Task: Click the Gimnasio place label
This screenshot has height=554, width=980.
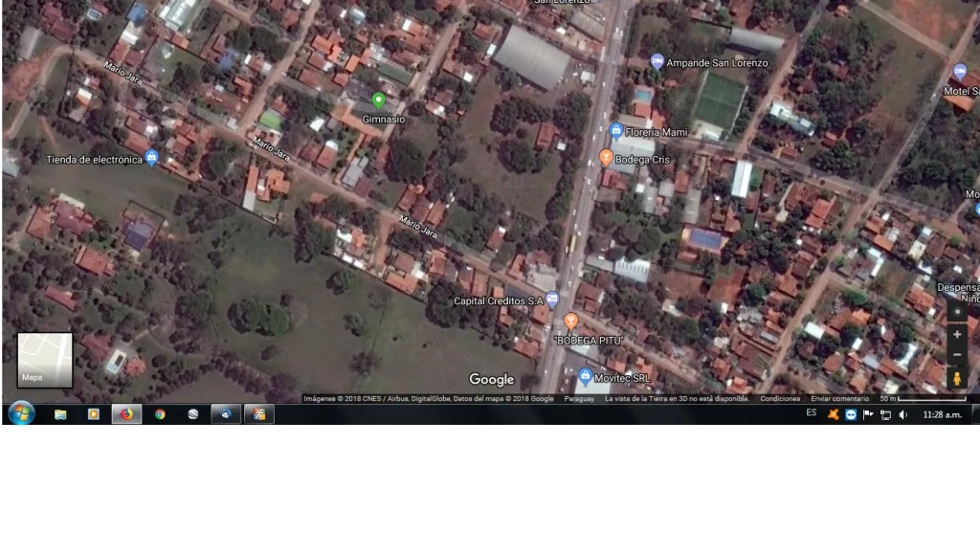Action: [384, 120]
